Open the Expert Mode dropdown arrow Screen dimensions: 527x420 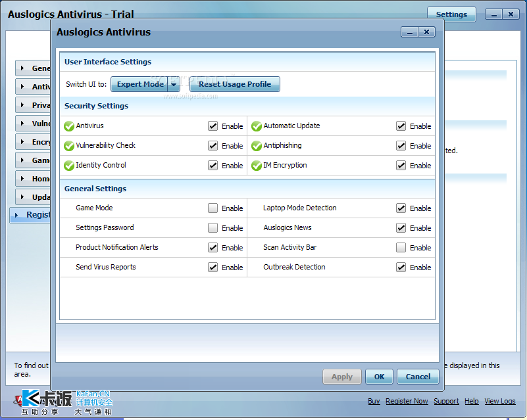click(174, 84)
